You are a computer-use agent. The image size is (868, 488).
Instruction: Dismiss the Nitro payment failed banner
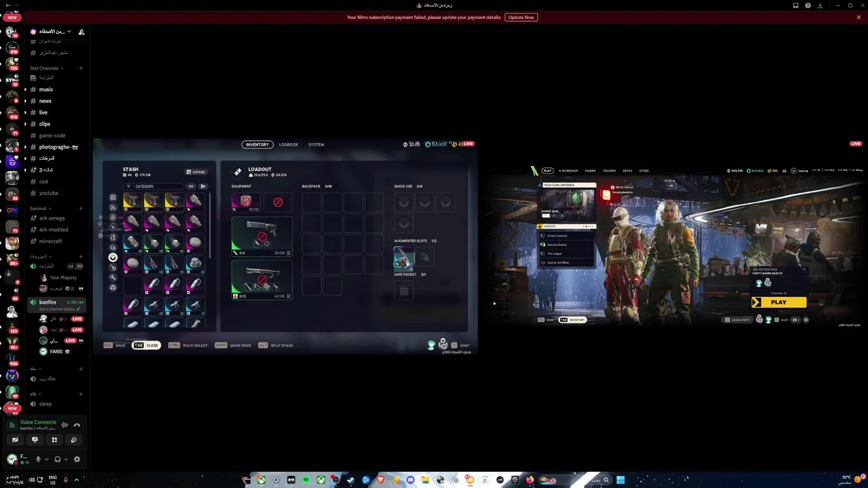(859, 17)
